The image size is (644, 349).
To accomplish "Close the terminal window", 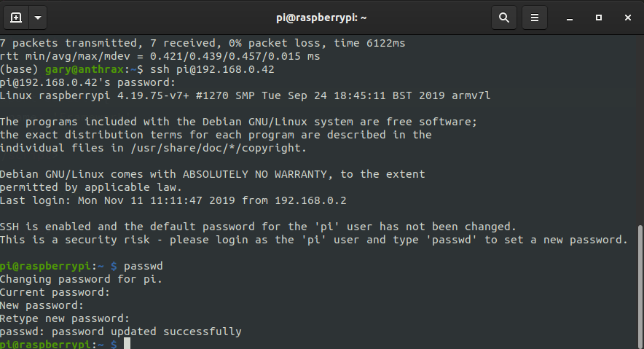I will (x=627, y=17).
